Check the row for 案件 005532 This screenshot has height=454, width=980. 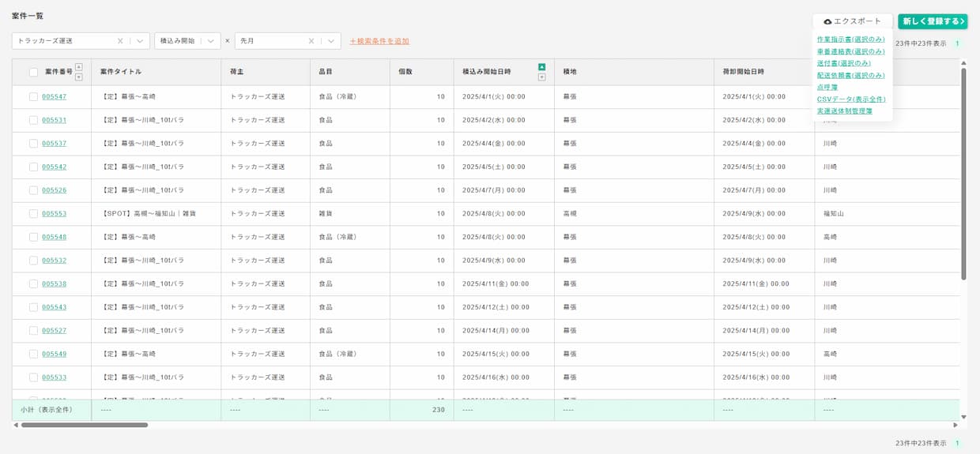point(33,261)
